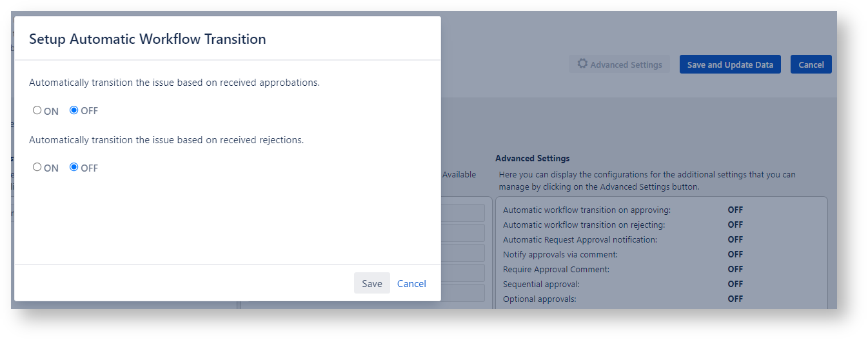Enable automatic transition on received approbations
Screen dimensions: 868x340
click(37, 110)
